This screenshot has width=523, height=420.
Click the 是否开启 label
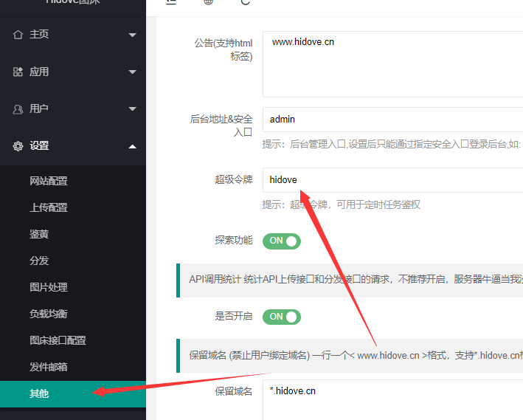coord(234,316)
